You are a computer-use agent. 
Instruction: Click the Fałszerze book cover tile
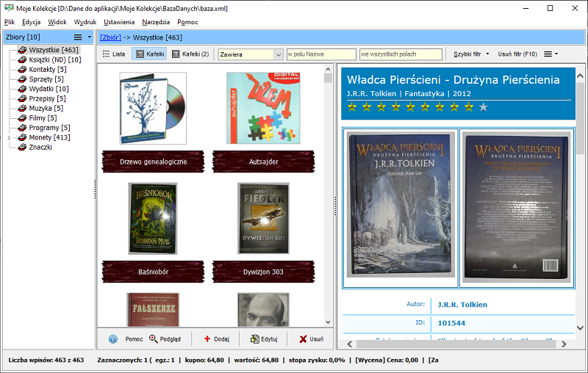(x=153, y=310)
